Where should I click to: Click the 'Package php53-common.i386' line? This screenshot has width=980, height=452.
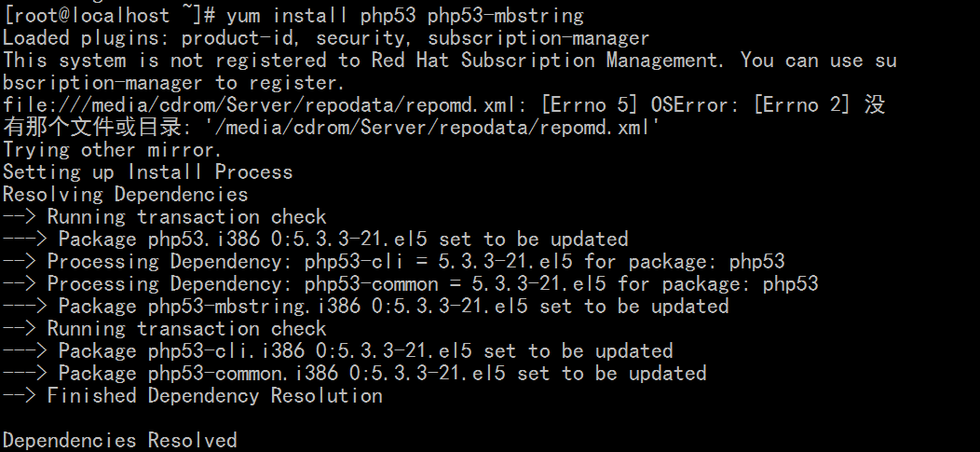tap(354, 373)
